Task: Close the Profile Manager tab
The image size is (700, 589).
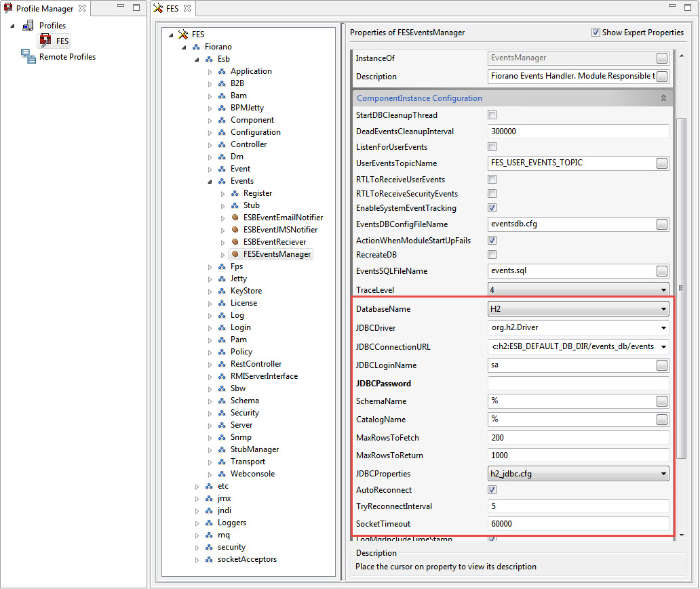Action: pyautogui.click(x=82, y=8)
